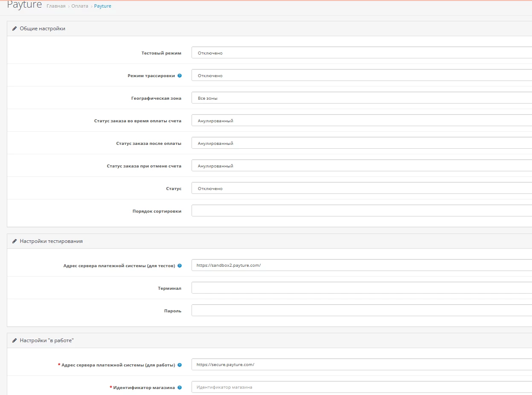532x395 pixels.
Task: Click help icon next to Режим трассировки
Action: point(180,75)
